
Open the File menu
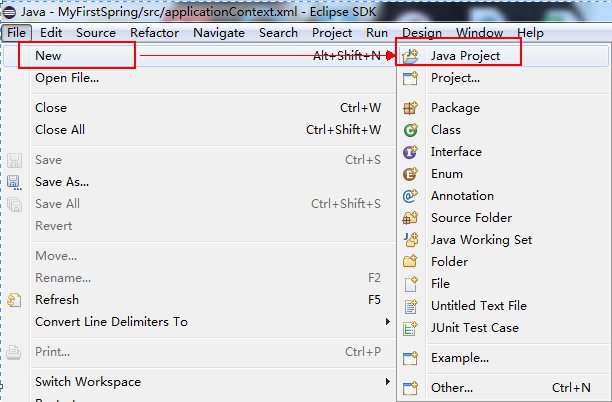coord(16,33)
